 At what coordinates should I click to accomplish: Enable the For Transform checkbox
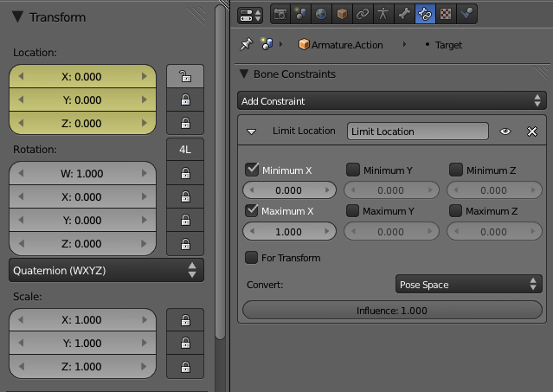tap(252, 257)
